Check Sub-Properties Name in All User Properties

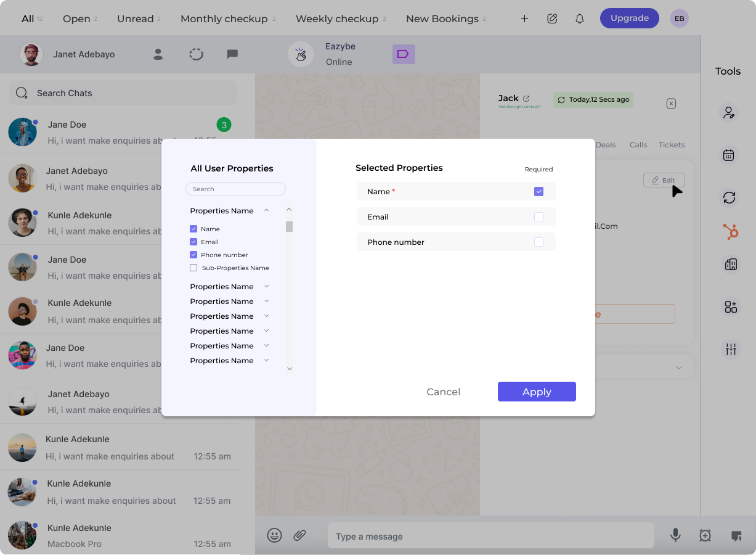(x=193, y=268)
